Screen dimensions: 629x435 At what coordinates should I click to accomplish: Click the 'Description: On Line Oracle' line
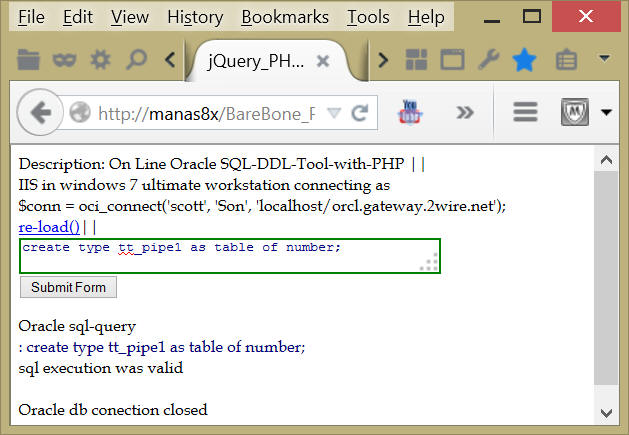221,164
